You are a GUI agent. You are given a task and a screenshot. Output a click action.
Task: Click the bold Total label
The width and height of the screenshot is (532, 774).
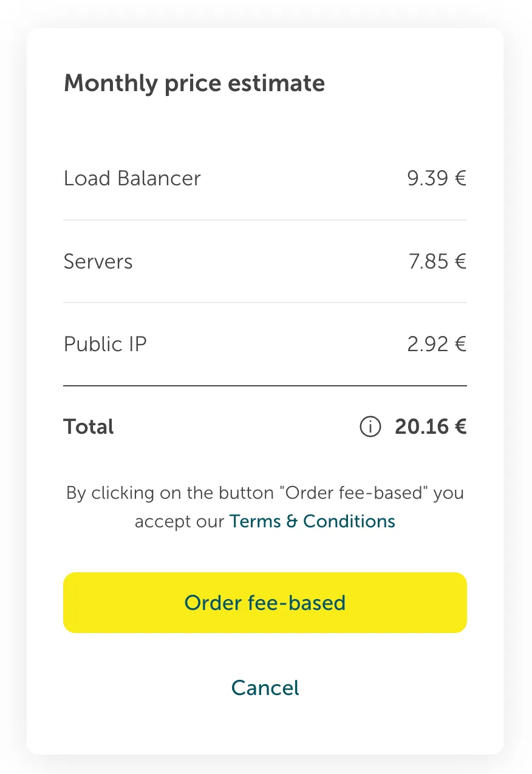point(89,427)
